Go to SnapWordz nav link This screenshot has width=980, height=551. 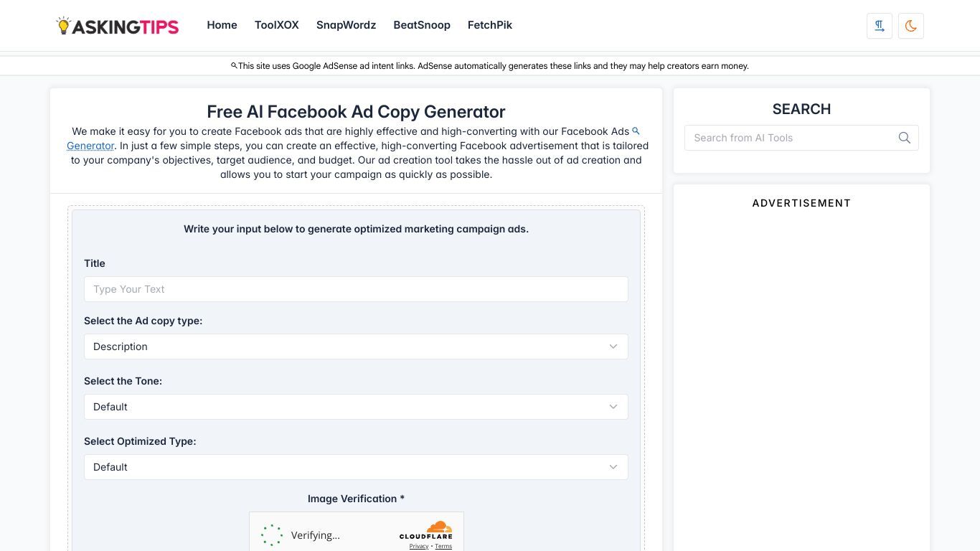(x=346, y=25)
